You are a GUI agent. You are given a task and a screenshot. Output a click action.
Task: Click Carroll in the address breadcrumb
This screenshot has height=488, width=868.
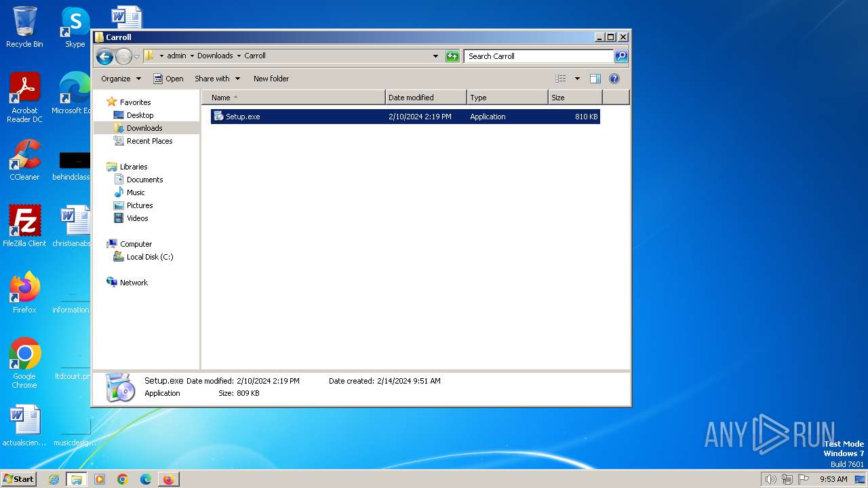pos(255,56)
